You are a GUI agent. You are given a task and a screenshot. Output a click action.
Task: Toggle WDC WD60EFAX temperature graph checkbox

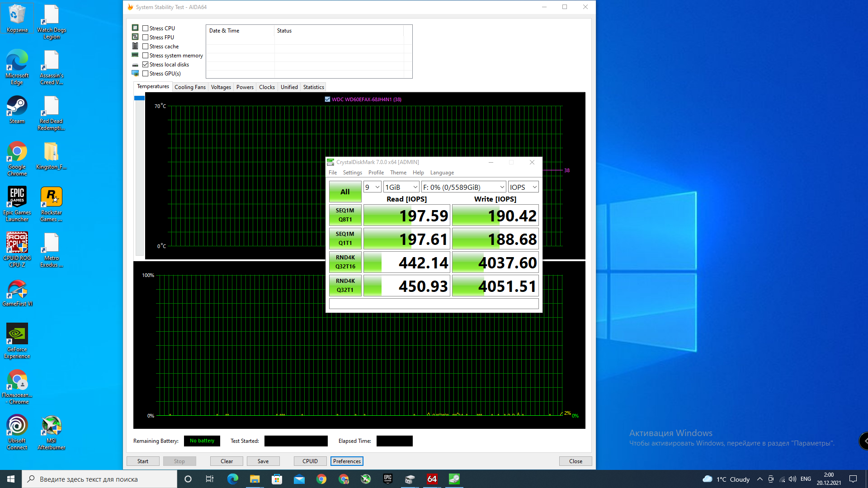327,99
